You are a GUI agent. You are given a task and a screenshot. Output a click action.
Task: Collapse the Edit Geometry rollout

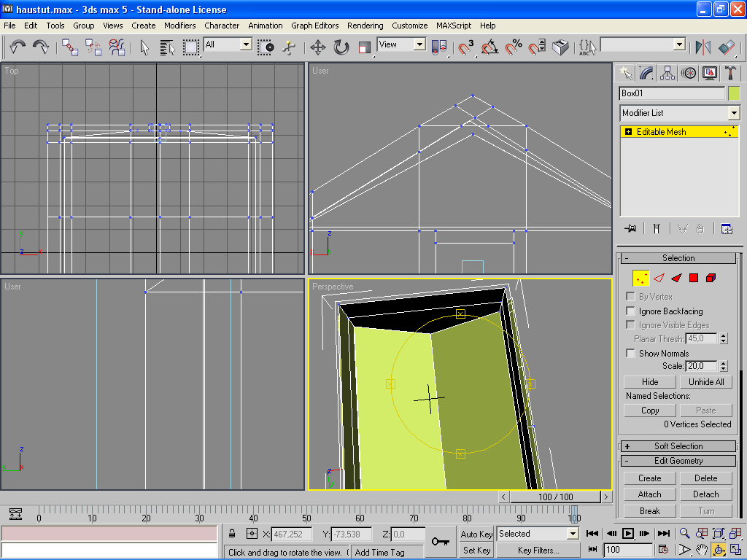tap(678, 461)
